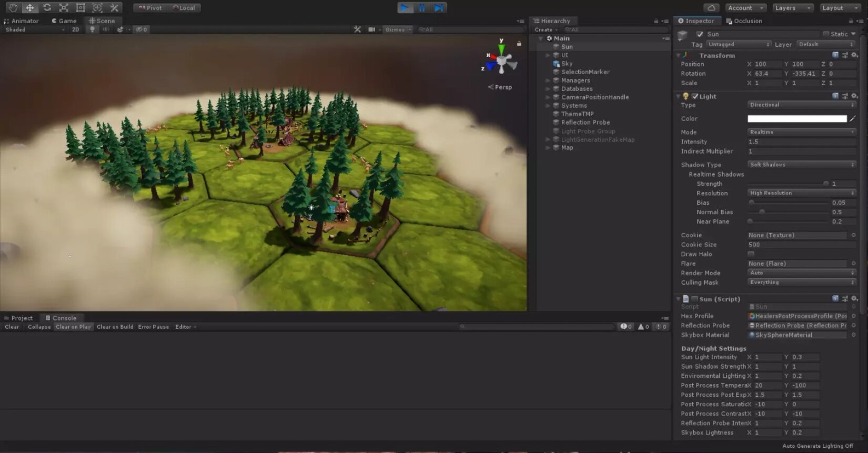Open the Shadow Type dropdown
The width and height of the screenshot is (868, 453).
(x=801, y=165)
